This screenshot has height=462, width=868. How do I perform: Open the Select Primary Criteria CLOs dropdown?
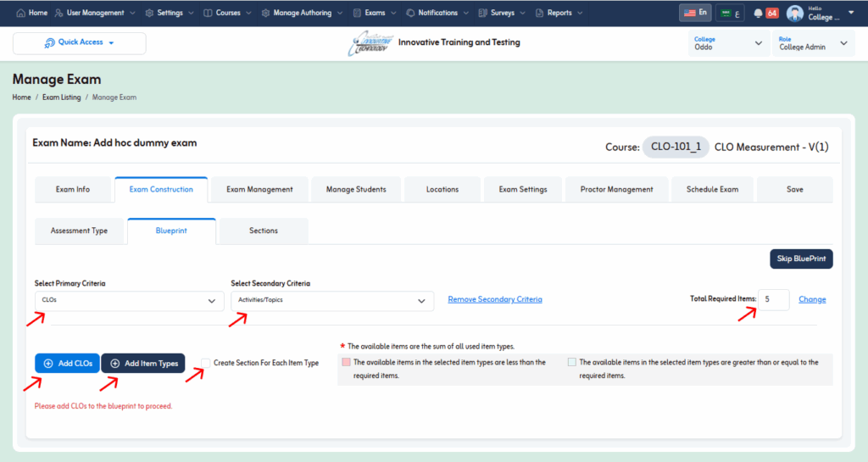pyautogui.click(x=129, y=300)
